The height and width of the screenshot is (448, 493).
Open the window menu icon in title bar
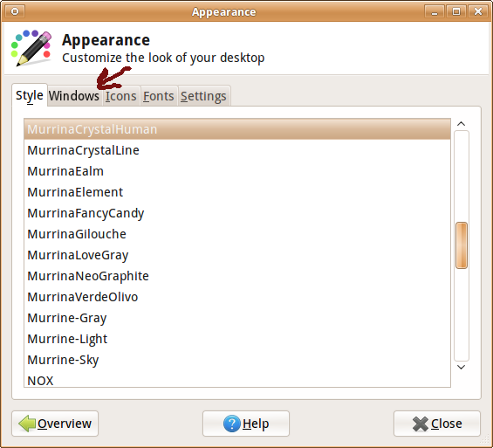click(x=15, y=11)
